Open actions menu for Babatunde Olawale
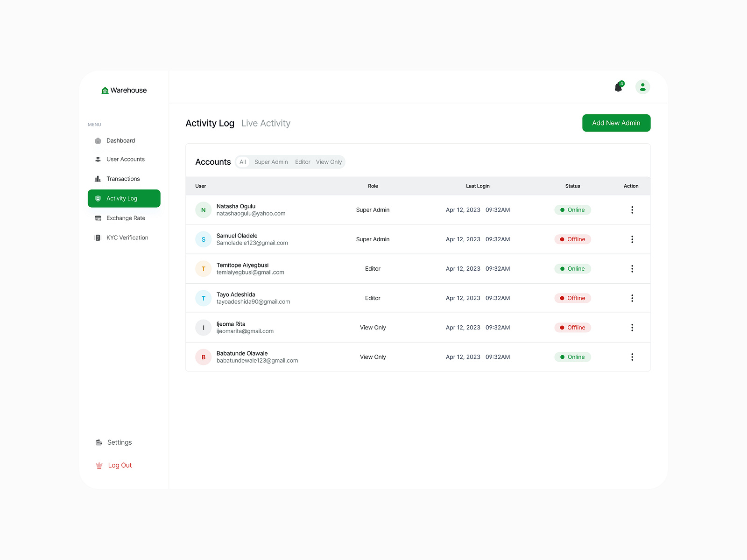This screenshot has height=560, width=747. tap(632, 357)
